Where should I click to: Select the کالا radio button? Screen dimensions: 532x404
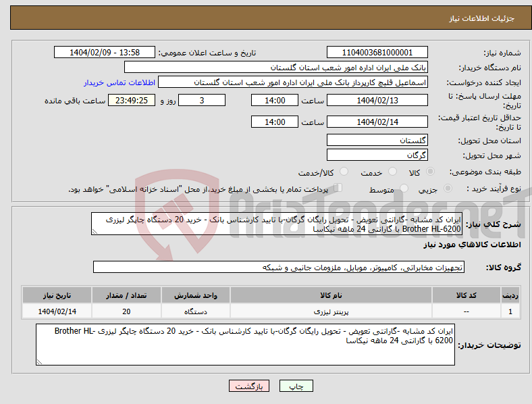[430, 172]
